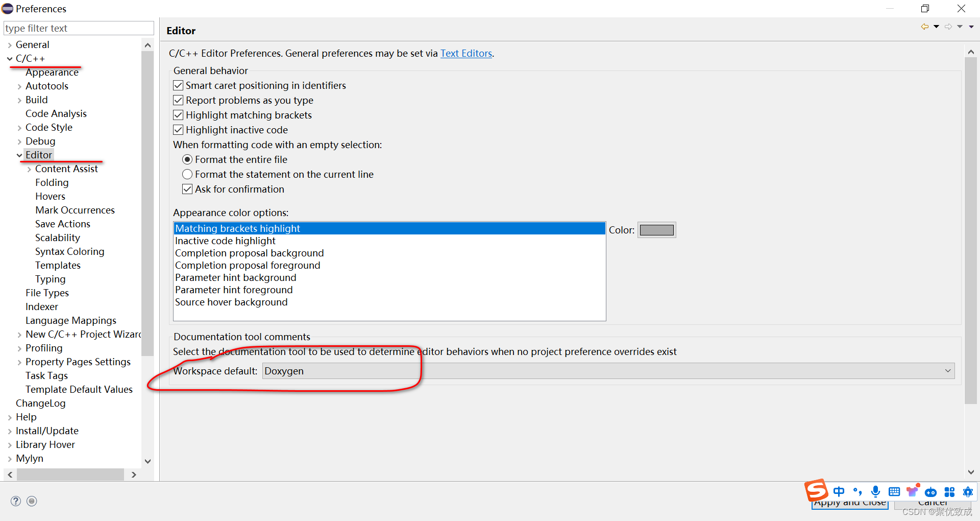The height and width of the screenshot is (521, 980).
Task: Open Workspace default Doxygen dropdown
Action: (608, 371)
